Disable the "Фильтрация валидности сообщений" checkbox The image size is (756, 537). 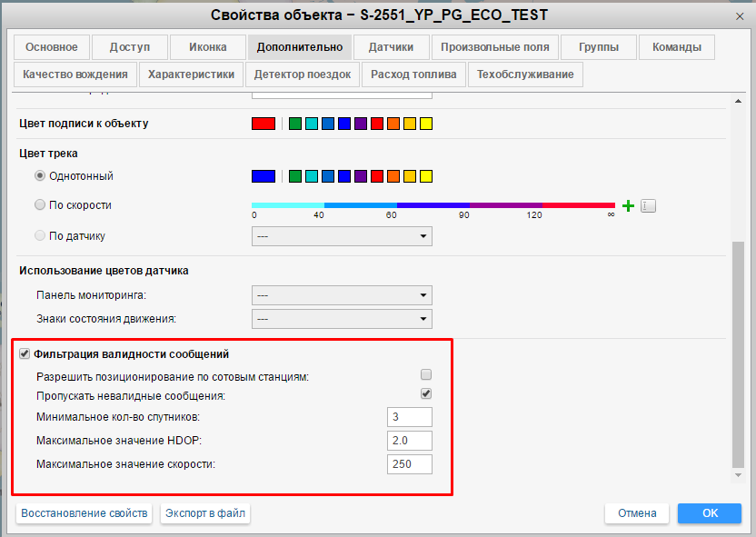click(25, 354)
